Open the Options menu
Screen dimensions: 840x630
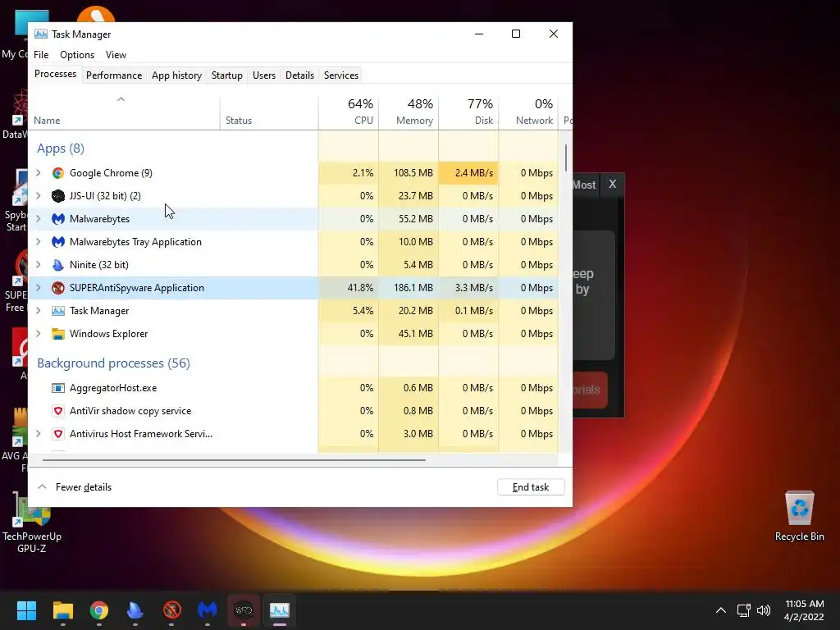pyautogui.click(x=77, y=55)
